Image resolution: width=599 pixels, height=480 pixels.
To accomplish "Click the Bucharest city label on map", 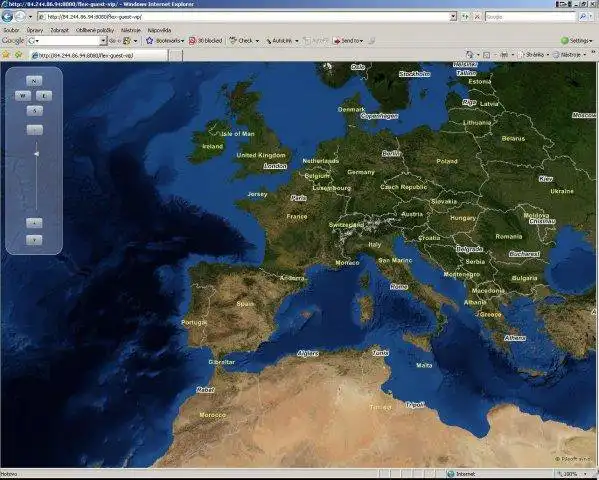I will 525,254.
